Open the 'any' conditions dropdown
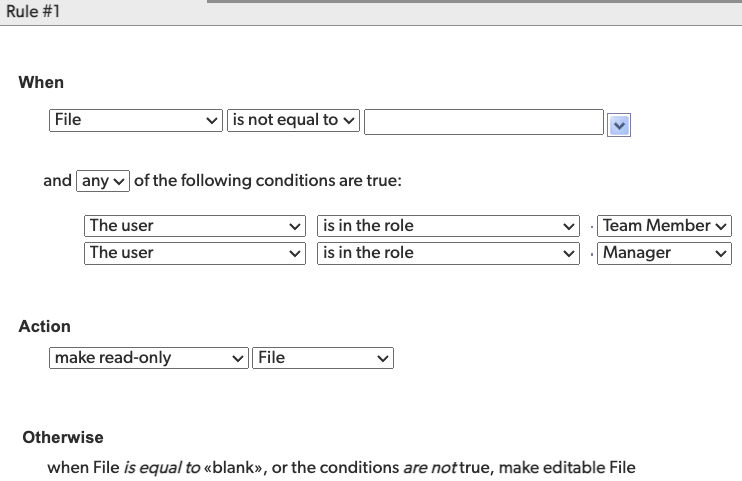742x481 pixels. pos(104,181)
